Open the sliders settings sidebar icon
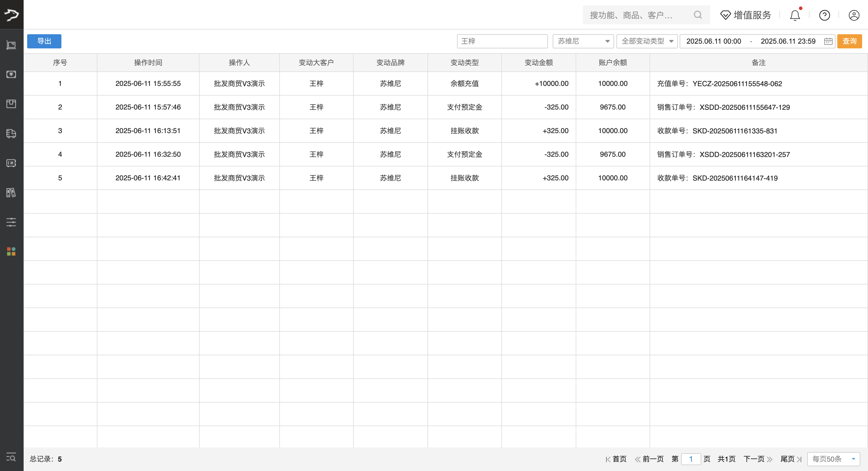Viewport: 868px width, 471px height. tap(11, 222)
